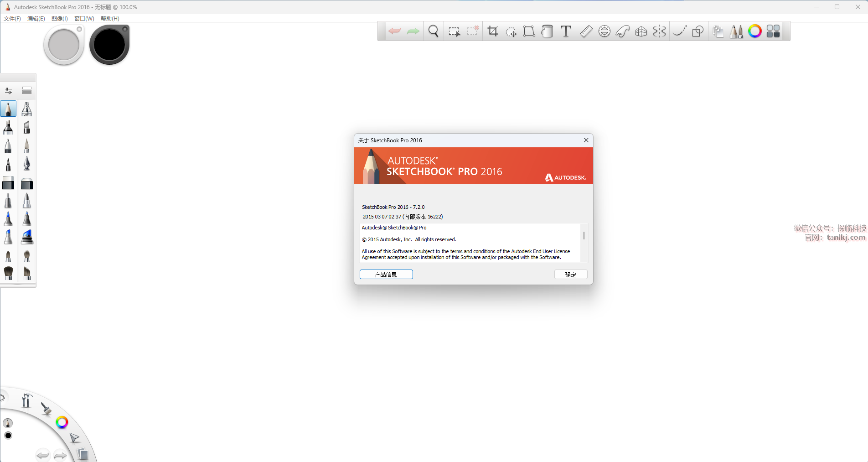868x462 pixels.
Task: Select the ink nib pen brush
Action: [x=27, y=164]
